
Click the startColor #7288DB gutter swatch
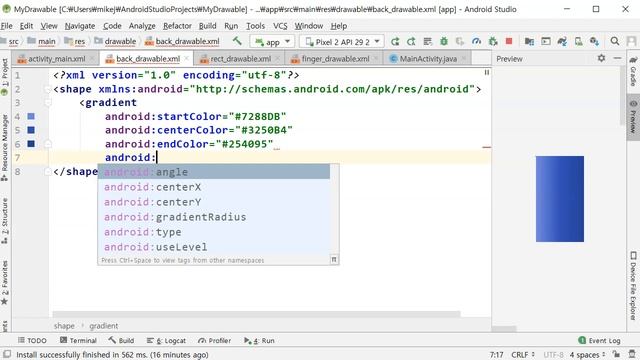(31, 116)
